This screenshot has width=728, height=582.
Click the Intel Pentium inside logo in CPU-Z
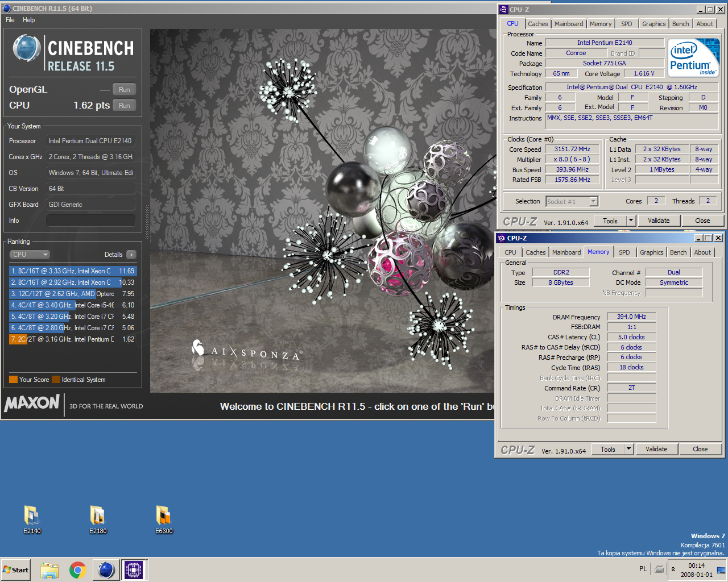pyautogui.click(x=694, y=57)
